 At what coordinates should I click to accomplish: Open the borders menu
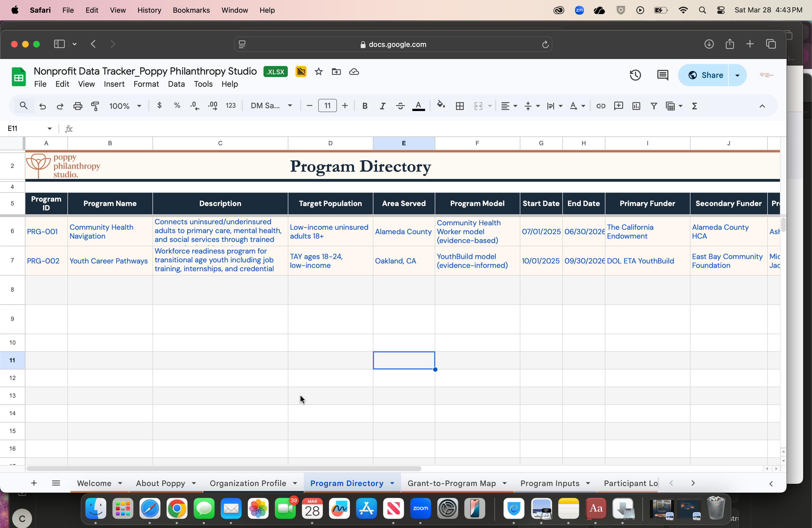coord(460,106)
